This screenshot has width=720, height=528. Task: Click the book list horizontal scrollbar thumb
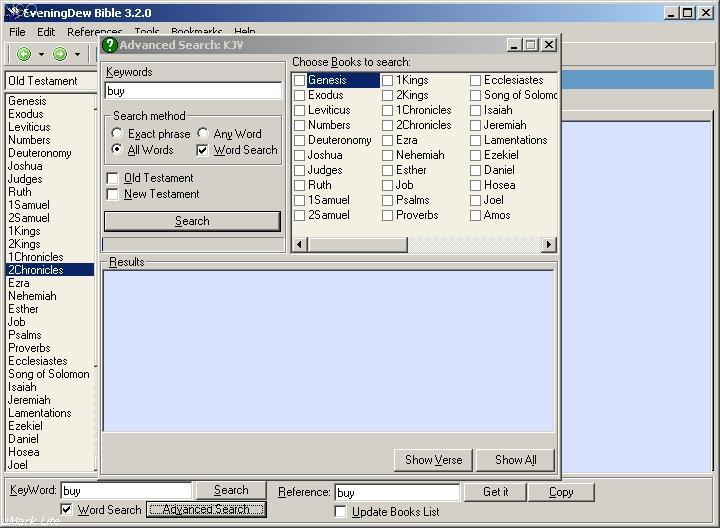click(357, 244)
